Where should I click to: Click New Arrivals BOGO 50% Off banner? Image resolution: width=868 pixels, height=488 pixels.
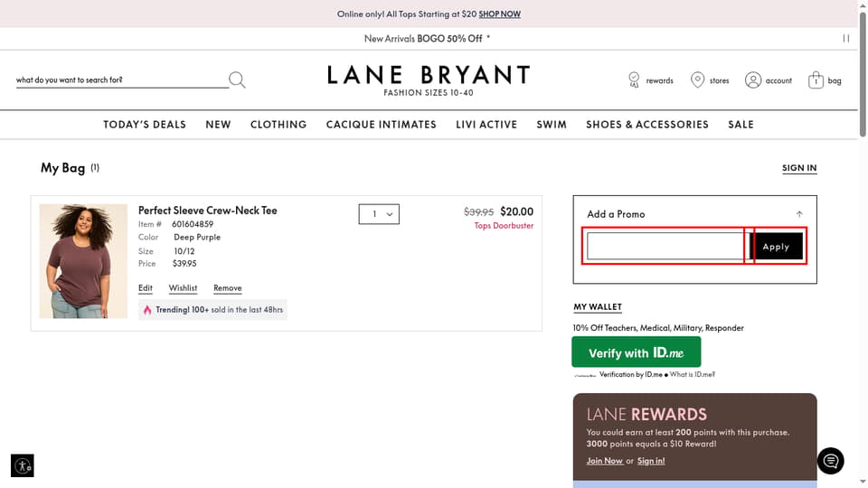427,39
